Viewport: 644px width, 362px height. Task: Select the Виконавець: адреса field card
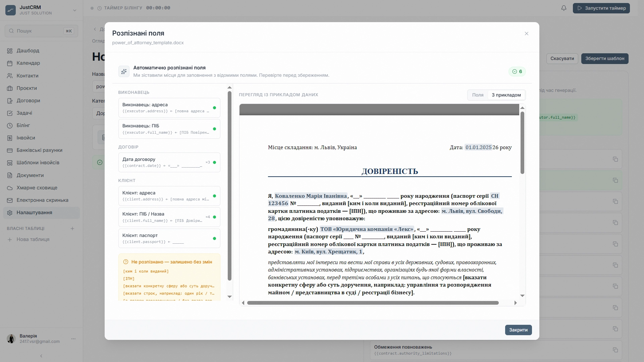[169, 108]
